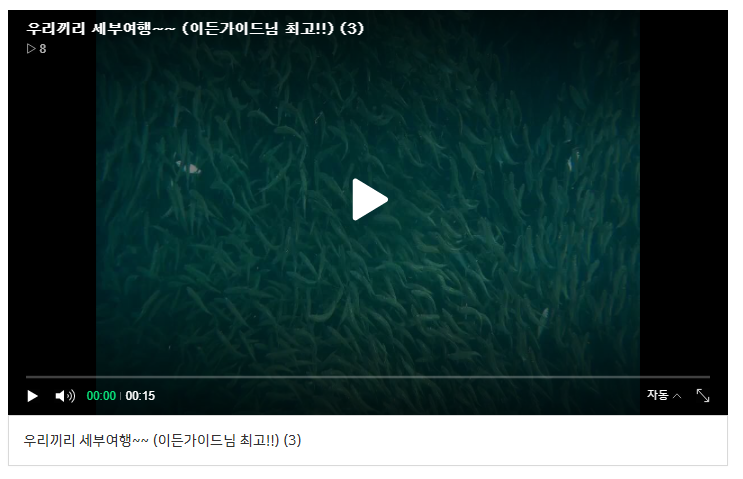The width and height of the screenshot is (743, 479).
Task: Jump to the midpoint of the seek bar
Action: (368, 377)
